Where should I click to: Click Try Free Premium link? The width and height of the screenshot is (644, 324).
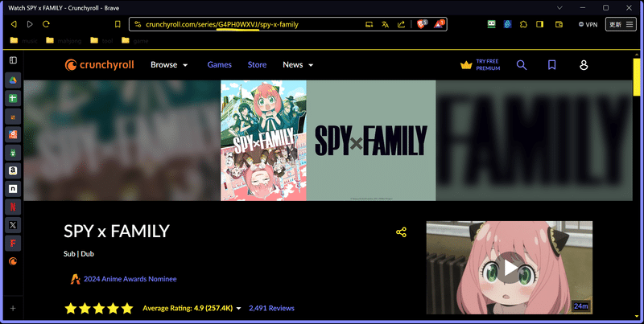click(480, 65)
